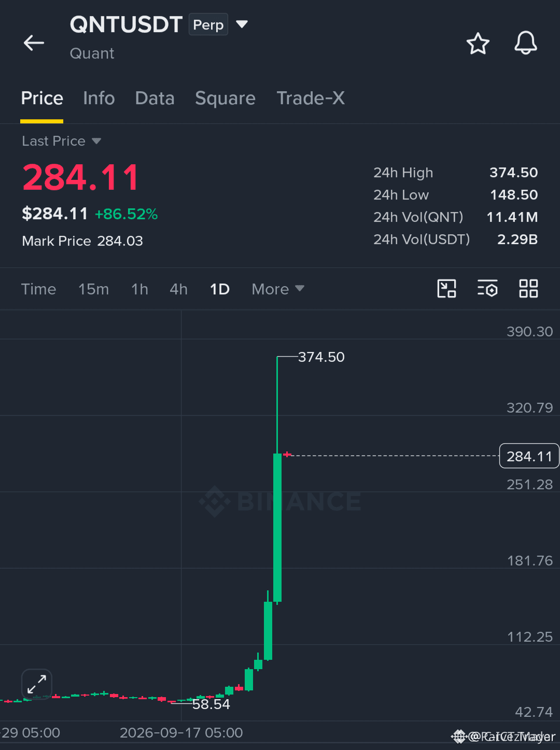Open the Trade-X tab
Image resolution: width=560 pixels, height=750 pixels.
(311, 98)
